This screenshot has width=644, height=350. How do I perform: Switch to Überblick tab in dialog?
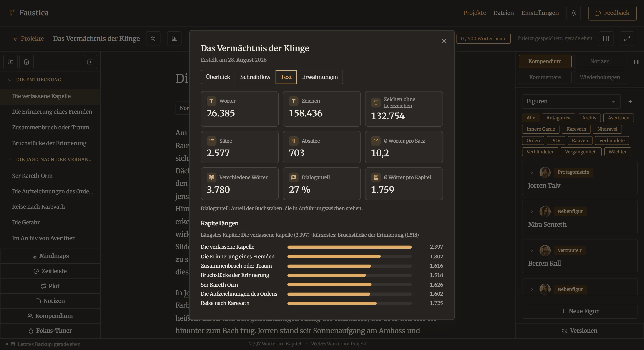tap(218, 77)
